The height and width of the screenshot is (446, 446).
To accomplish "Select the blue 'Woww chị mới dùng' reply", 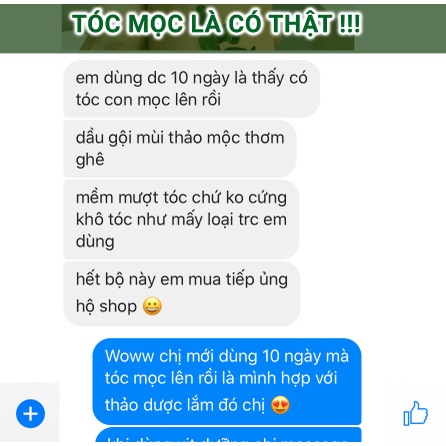I will [x=227, y=381].
